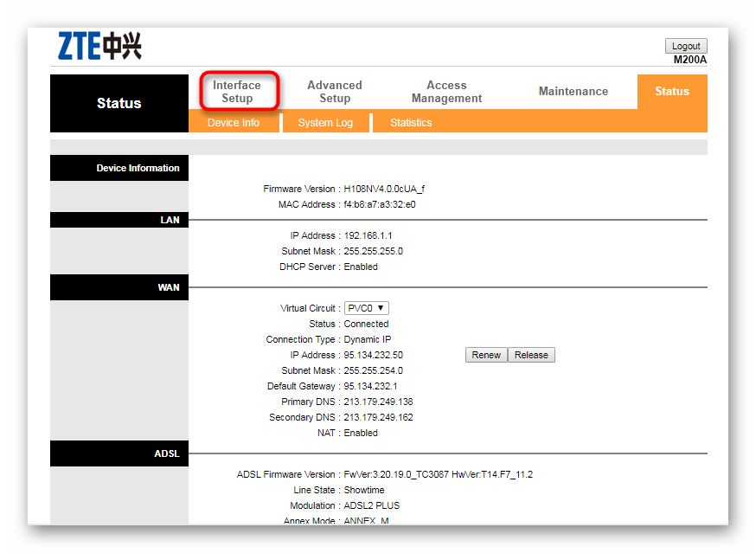Click the WAN IP address 95.134.232.50
This screenshot has width=756, height=553.
[x=373, y=355]
